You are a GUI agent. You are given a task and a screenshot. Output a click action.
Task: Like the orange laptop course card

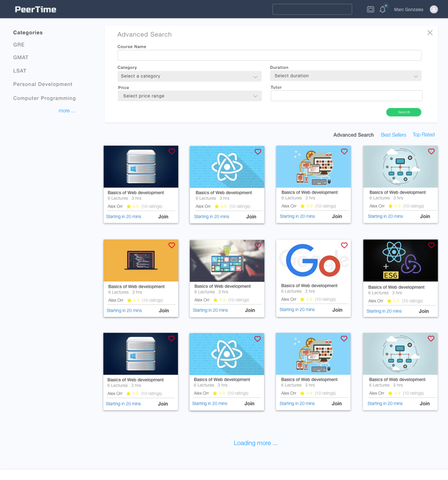coord(172,245)
